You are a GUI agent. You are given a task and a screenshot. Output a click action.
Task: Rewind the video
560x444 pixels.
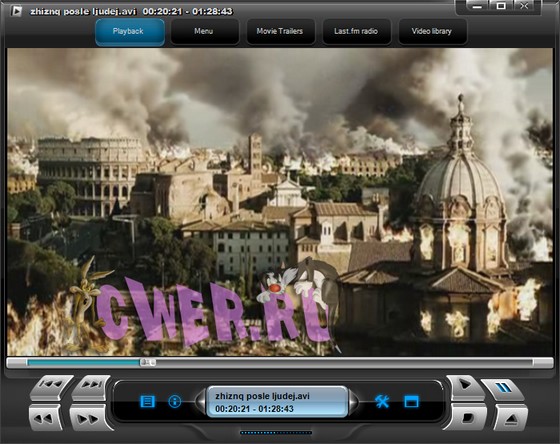pos(45,418)
